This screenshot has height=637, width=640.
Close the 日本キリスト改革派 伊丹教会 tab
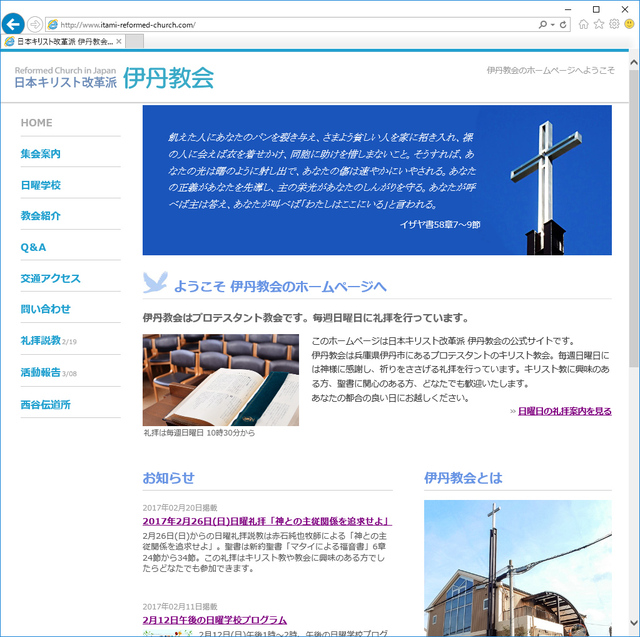(119, 42)
